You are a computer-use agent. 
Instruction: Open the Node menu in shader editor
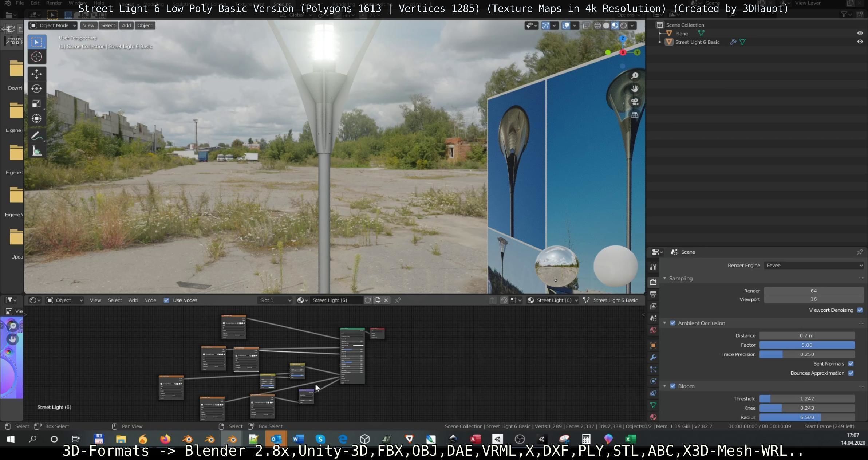[x=150, y=300]
